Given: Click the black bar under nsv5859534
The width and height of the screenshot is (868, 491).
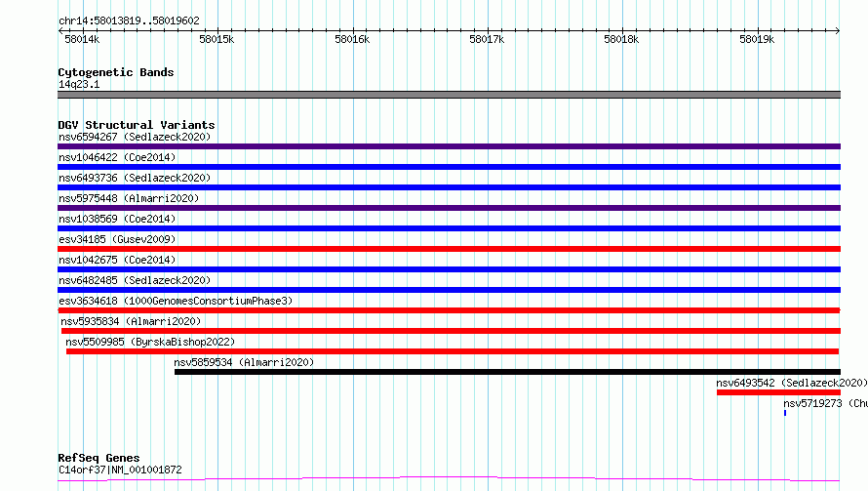Looking at the screenshot, I should click(x=507, y=372).
